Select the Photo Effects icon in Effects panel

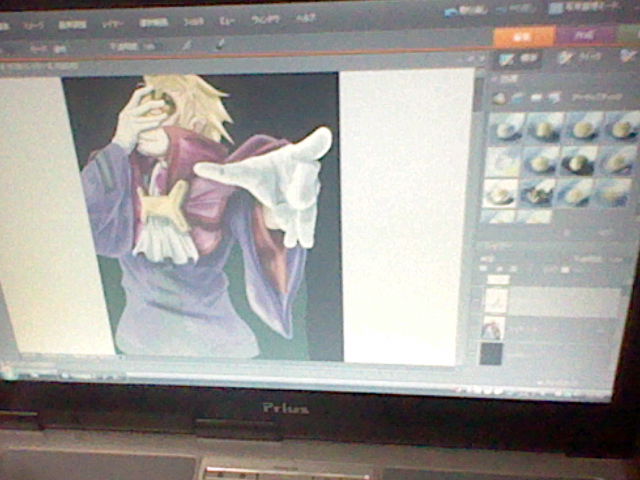pyautogui.click(x=538, y=97)
